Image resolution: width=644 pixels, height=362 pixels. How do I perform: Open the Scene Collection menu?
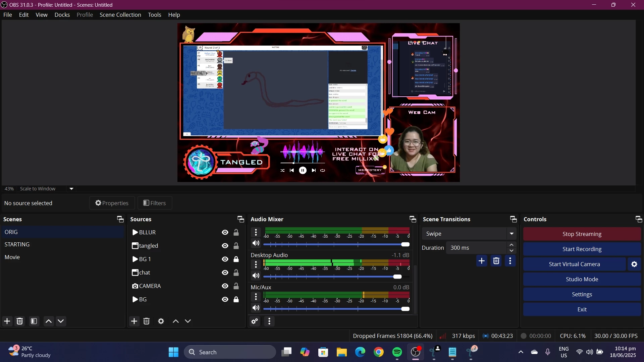coord(120,15)
